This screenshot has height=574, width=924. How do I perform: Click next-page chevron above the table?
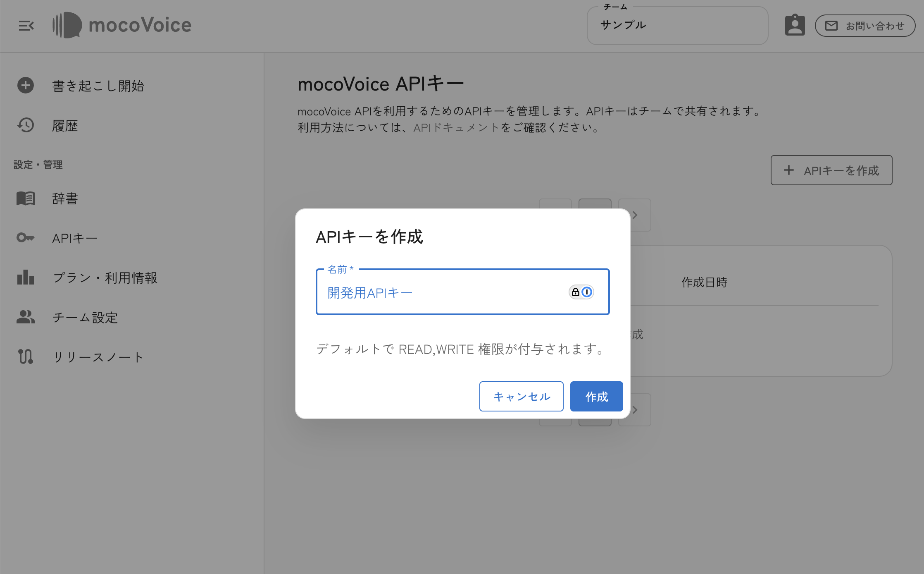[635, 215]
